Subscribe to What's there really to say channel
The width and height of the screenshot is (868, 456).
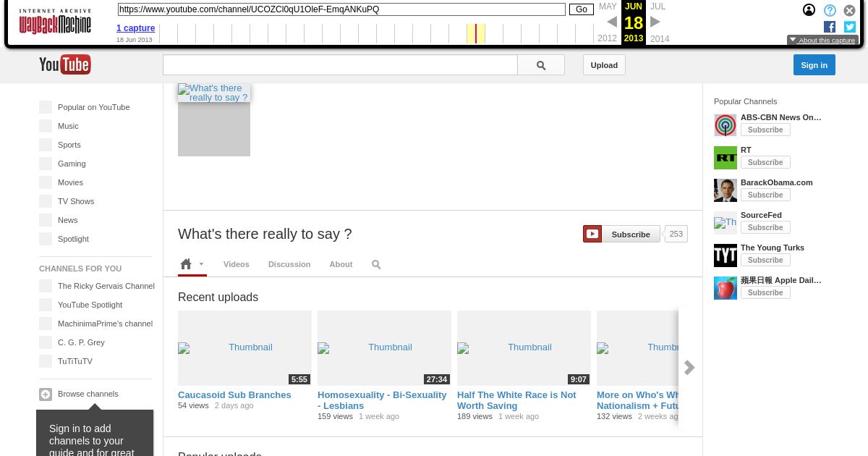coord(622,234)
